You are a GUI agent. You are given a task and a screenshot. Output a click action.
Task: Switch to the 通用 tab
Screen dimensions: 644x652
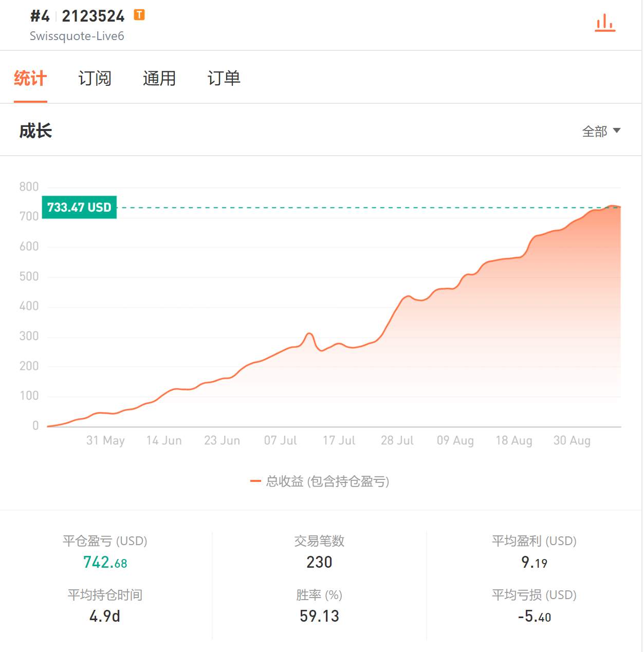tap(159, 78)
